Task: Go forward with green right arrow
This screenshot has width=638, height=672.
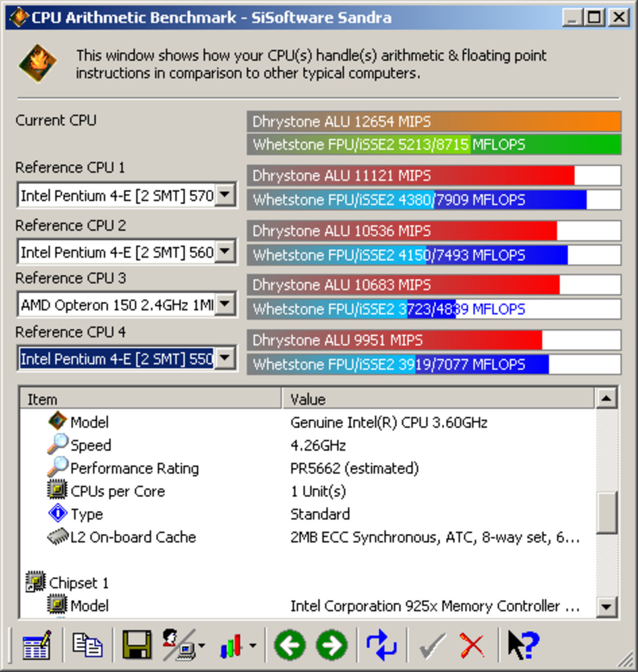Action: coord(332,645)
